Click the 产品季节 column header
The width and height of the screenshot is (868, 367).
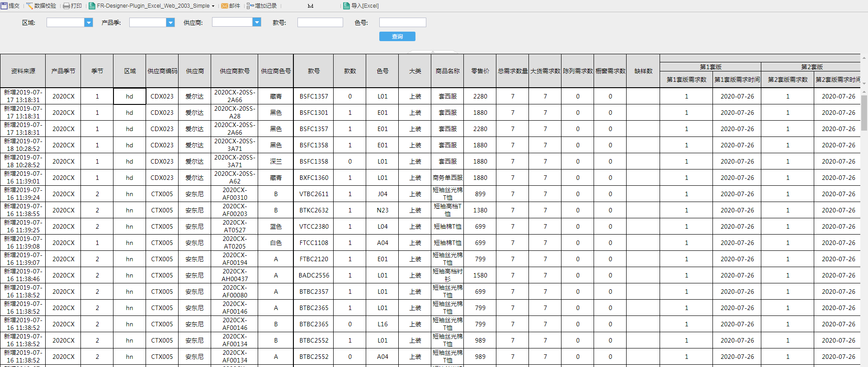click(63, 71)
